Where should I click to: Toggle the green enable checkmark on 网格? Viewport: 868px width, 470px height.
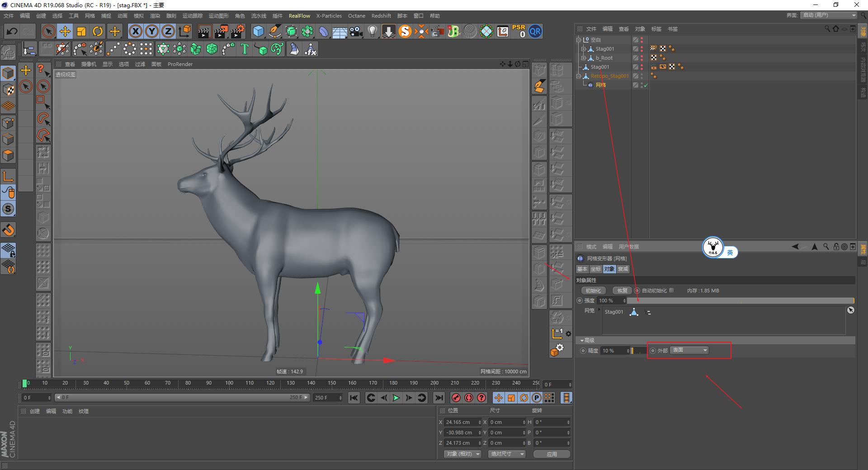click(645, 85)
